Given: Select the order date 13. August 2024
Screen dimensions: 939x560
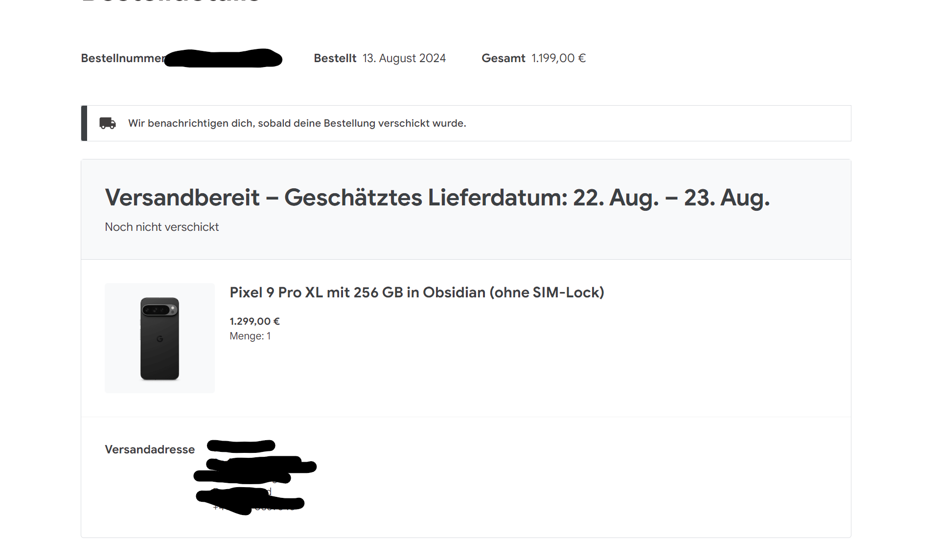Looking at the screenshot, I should (x=404, y=58).
